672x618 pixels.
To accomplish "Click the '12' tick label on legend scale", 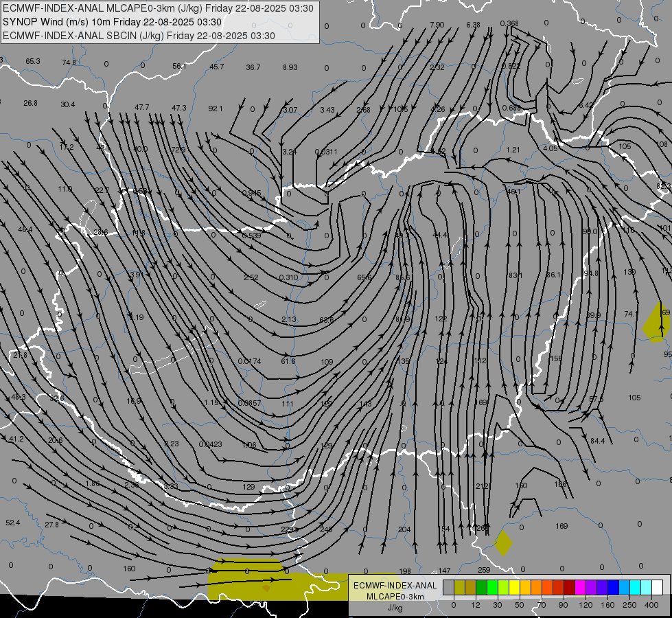I will [475, 605].
